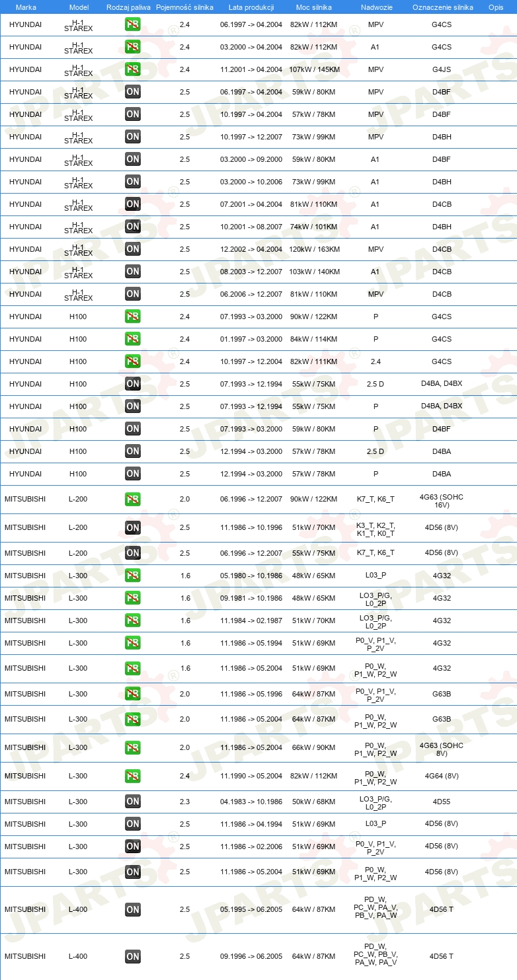Click the PB fuel icon in the 06.1997 -> 04.2004 G4CS row
The image size is (517, 980).
click(133, 24)
